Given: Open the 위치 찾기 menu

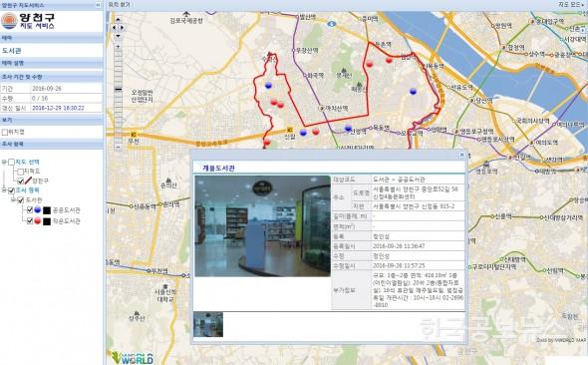Looking at the screenshot, I should pyautogui.click(x=120, y=5).
